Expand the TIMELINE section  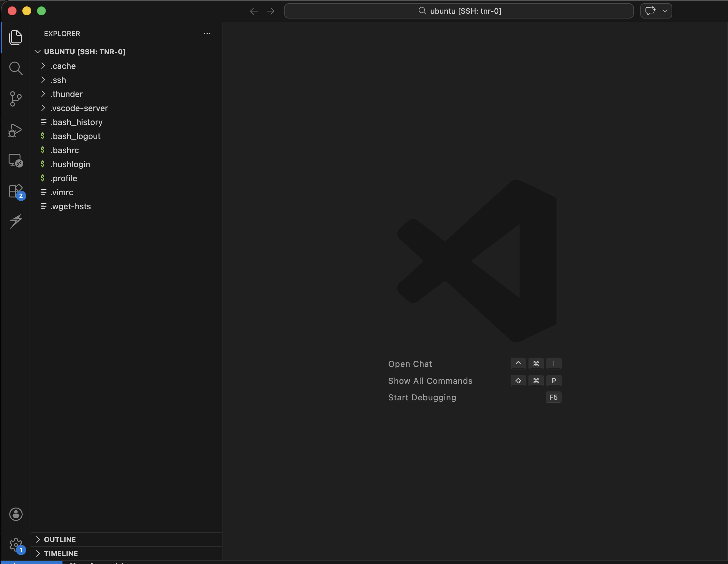coord(127,553)
